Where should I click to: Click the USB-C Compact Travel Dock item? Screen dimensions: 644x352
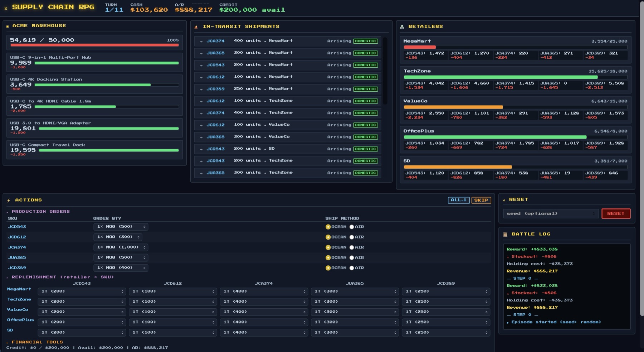click(x=94, y=149)
